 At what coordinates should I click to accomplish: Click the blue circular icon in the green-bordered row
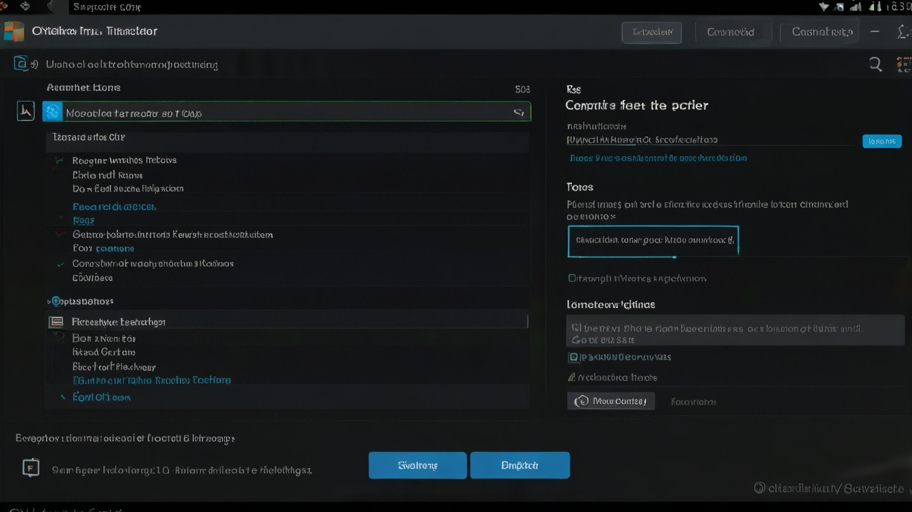click(53, 112)
